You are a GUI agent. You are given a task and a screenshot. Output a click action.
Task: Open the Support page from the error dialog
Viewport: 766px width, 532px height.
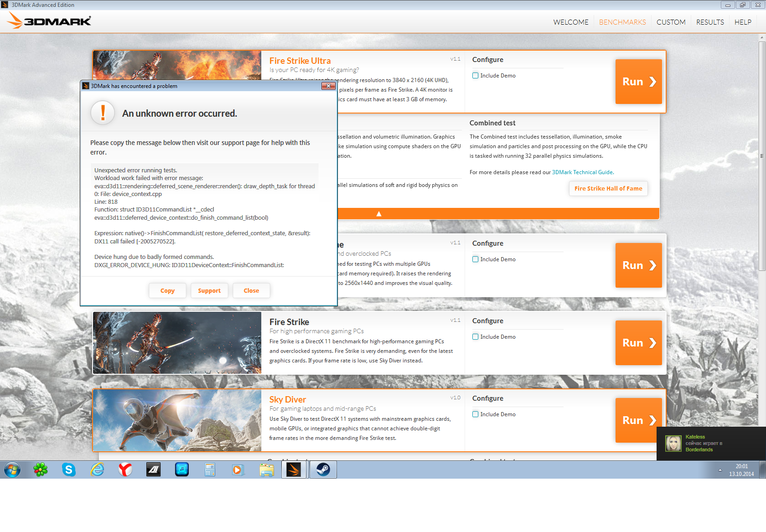(x=209, y=290)
